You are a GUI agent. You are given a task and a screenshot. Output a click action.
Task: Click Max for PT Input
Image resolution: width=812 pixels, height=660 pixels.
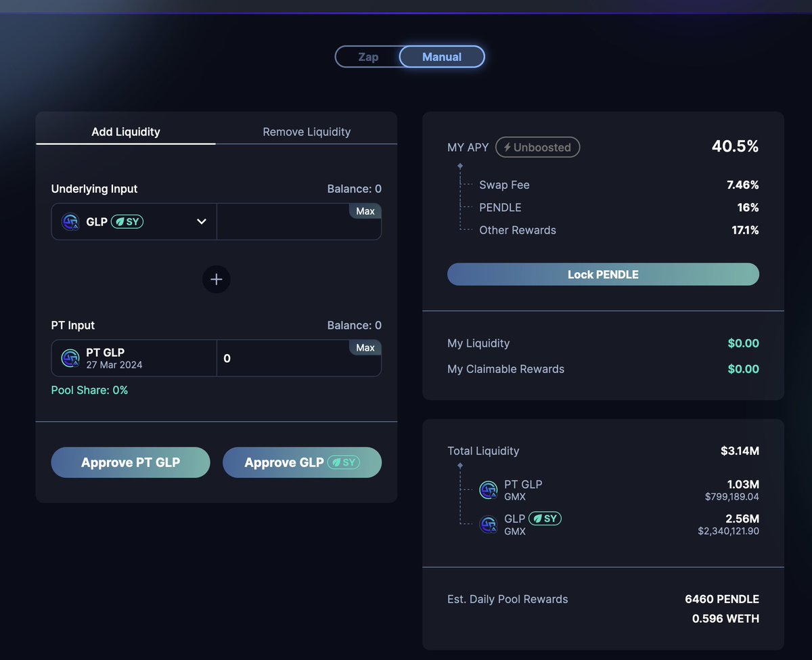coord(365,347)
